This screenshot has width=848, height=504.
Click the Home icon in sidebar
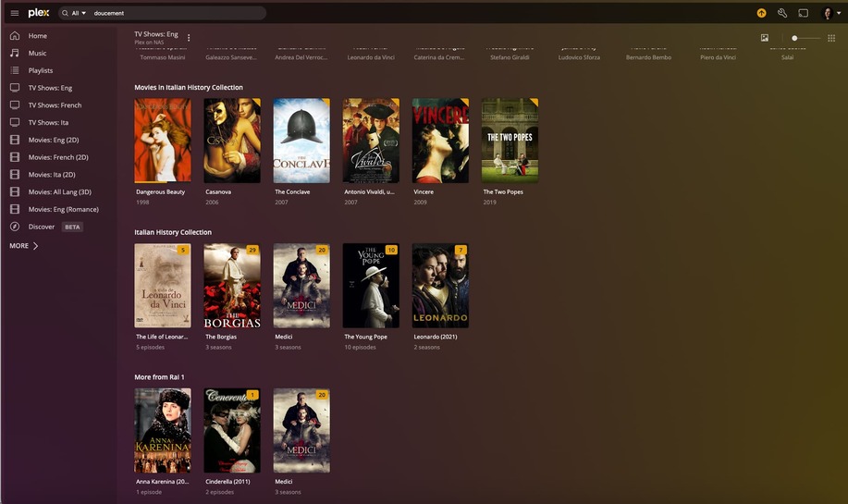(x=15, y=36)
